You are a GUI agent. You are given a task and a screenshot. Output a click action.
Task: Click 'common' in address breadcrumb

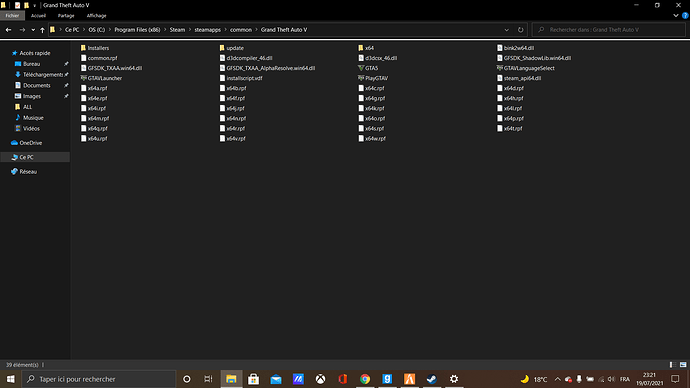pos(241,30)
